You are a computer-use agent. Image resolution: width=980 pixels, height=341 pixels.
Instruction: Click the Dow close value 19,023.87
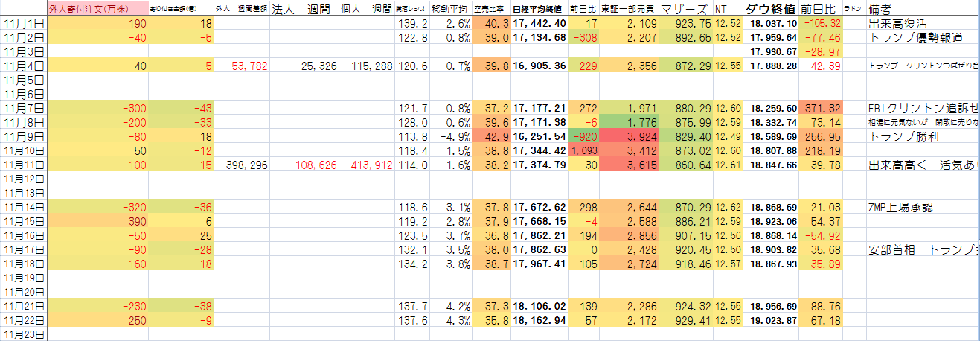click(x=771, y=322)
